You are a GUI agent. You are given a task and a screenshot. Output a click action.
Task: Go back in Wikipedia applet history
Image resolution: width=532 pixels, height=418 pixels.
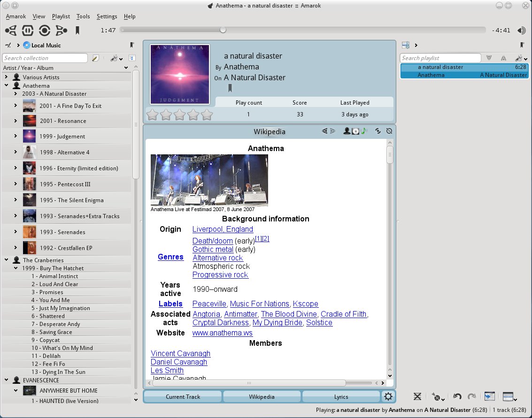pyautogui.click(x=325, y=131)
